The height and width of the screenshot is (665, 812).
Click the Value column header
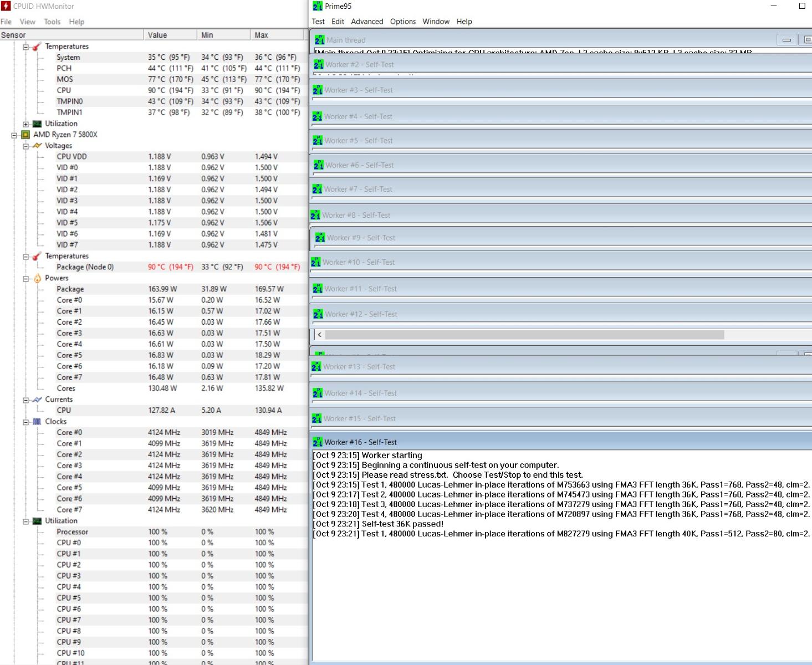pyautogui.click(x=170, y=35)
